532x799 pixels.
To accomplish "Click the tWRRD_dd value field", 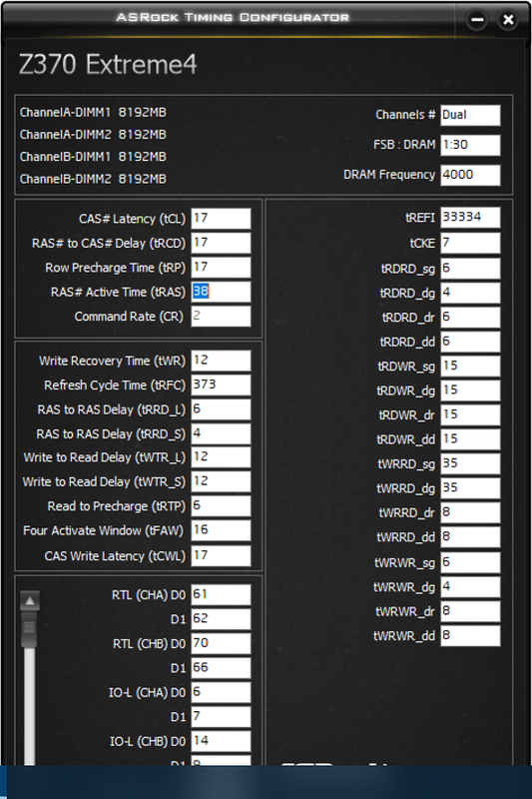I will tap(470, 537).
